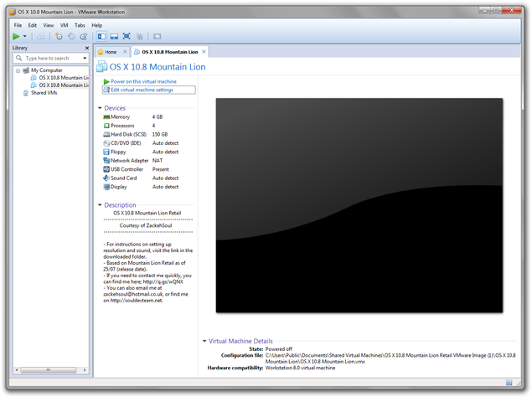Open the VM menu
The height and width of the screenshot is (397, 532).
tap(65, 25)
